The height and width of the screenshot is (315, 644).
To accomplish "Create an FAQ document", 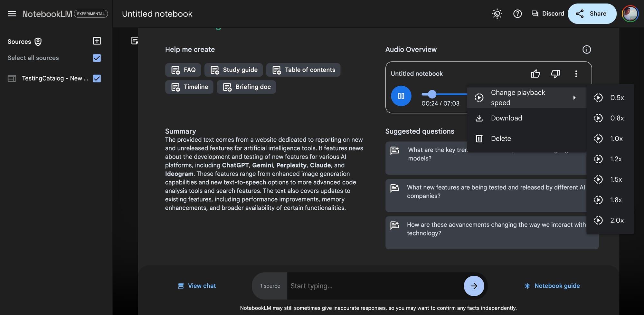I will pyautogui.click(x=183, y=70).
